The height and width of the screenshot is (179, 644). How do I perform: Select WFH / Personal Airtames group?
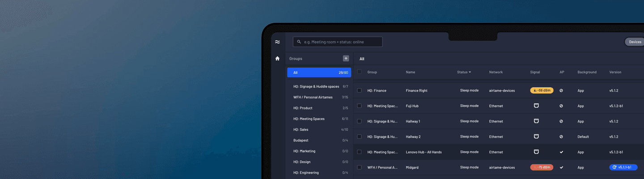[319, 97]
